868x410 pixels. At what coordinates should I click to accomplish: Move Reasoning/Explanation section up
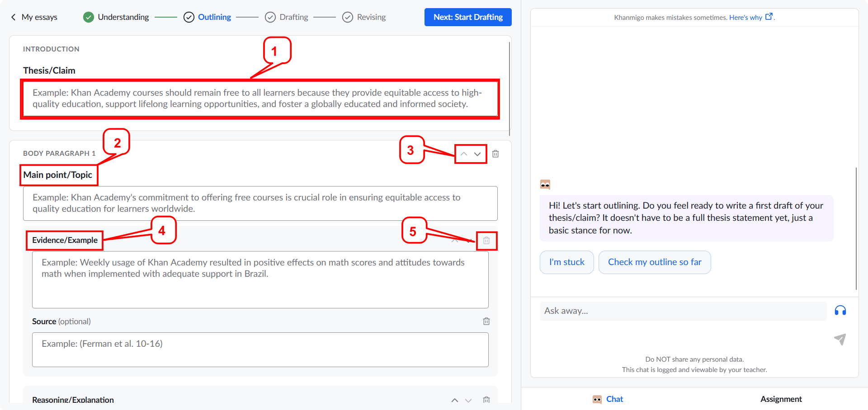[455, 400]
